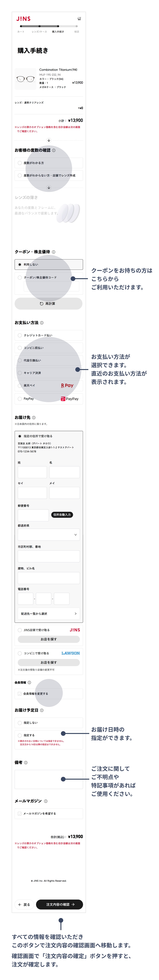
Task: Open the shopping cart icon
Action: point(79,18)
